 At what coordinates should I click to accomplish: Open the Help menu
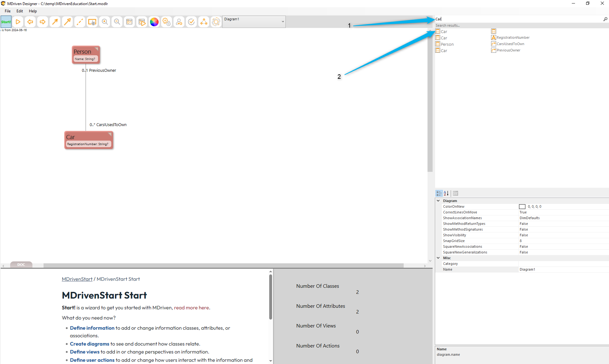click(33, 11)
